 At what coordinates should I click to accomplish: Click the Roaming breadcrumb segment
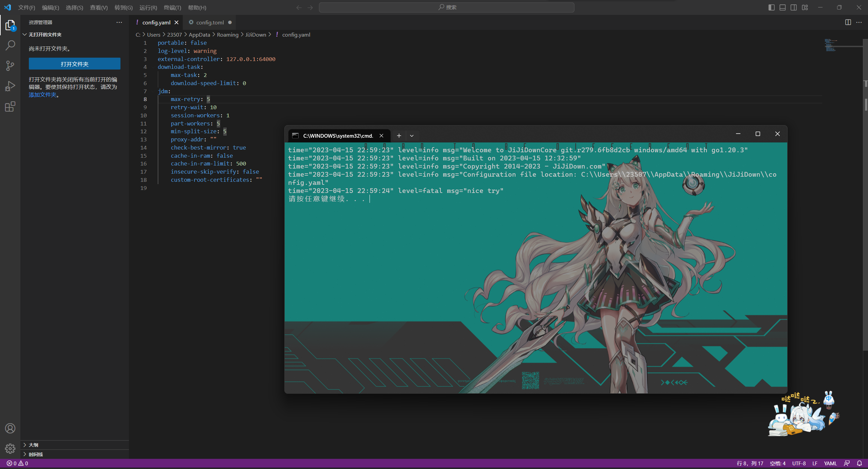[x=228, y=35]
